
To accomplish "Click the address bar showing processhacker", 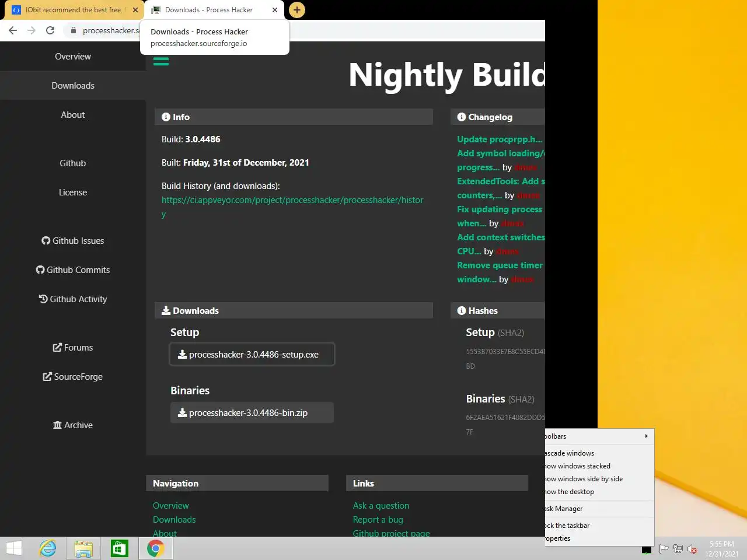I will click(111, 30).
